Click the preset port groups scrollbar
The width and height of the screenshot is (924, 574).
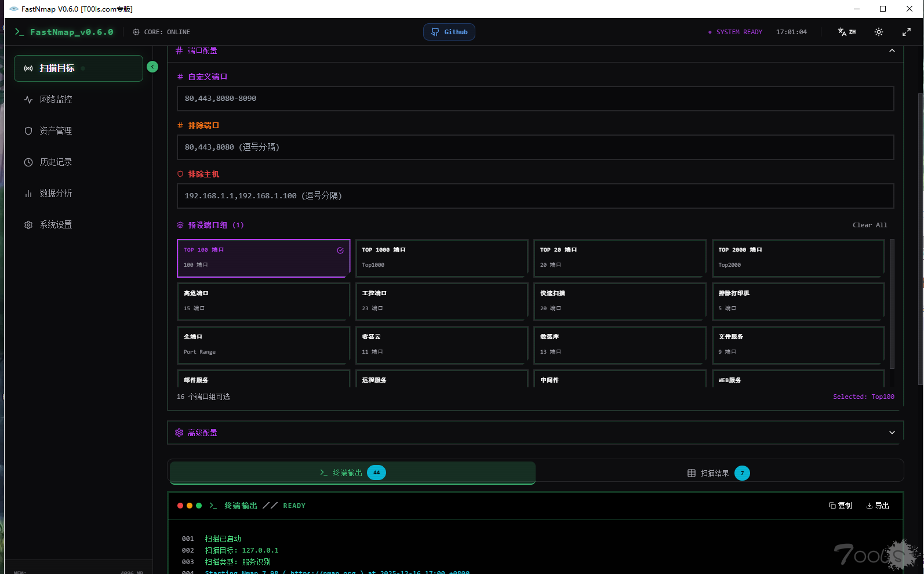[x=892, y=303]
